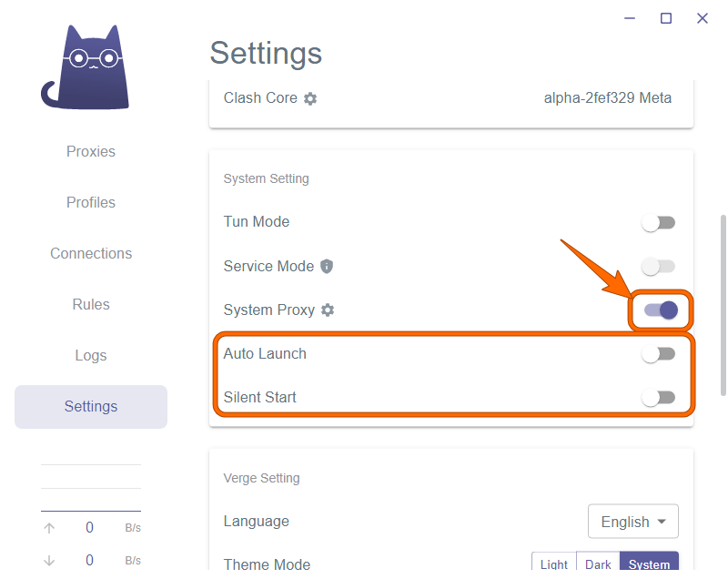Click the settings page vertical scrollbar
Viewport: 728px width, 579px height.
(x=723, y=305)
